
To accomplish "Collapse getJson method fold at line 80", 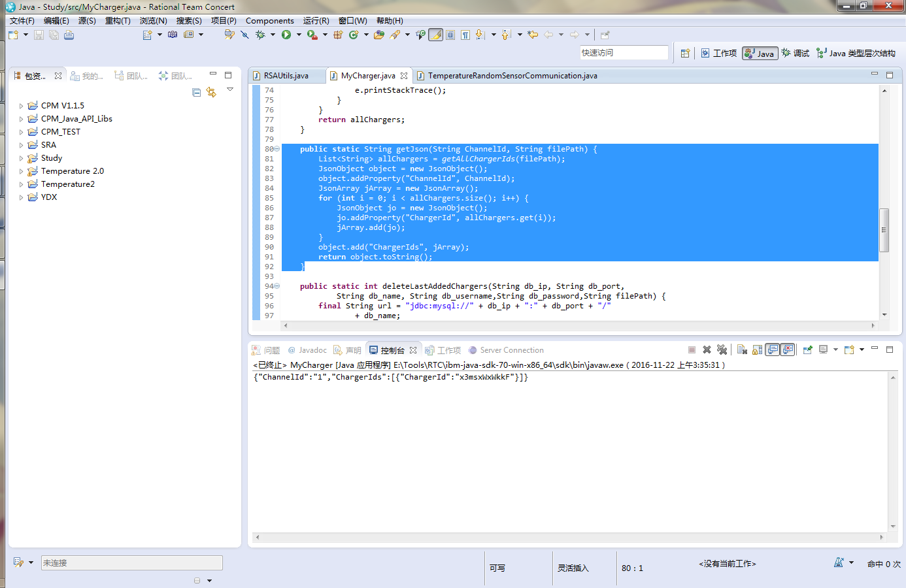I will point(277,149).
